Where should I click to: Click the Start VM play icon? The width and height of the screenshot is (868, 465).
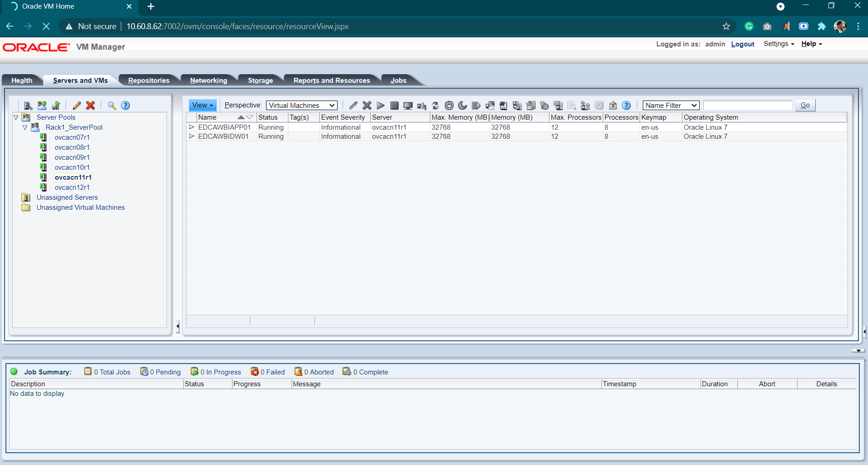click(381, 106)
